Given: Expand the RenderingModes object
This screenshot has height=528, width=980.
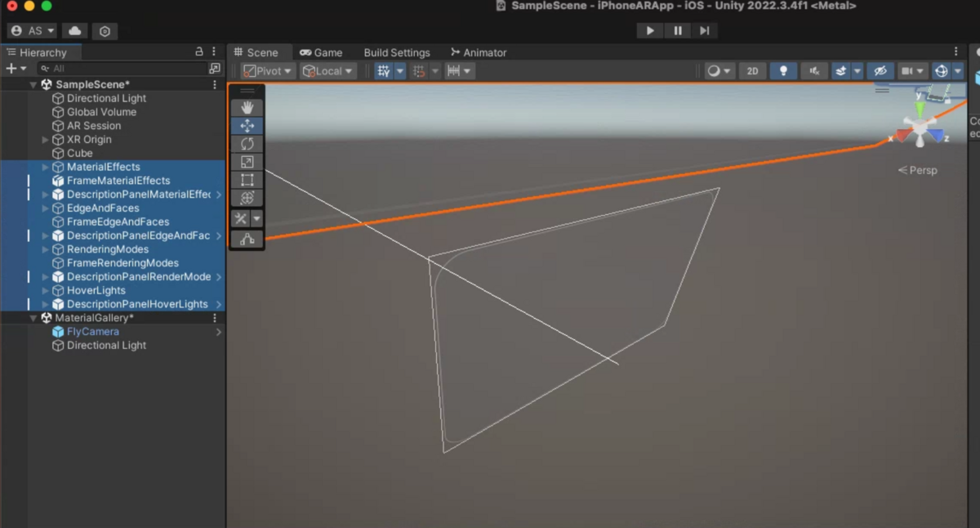Looking at the screenshot, I should (x=46, y=249).
